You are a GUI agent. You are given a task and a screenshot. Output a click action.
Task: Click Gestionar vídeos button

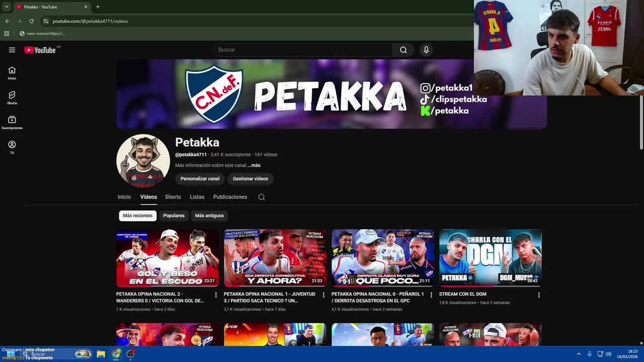pyautogui.click(x=250, y=178)
